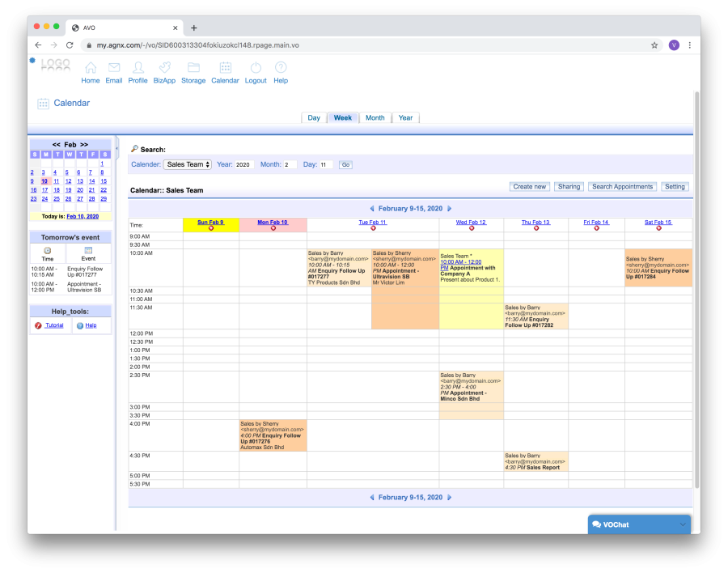The height and width of the screenshot is (573, 728).
Task: Click the Create new button
Action: [530, 187]
